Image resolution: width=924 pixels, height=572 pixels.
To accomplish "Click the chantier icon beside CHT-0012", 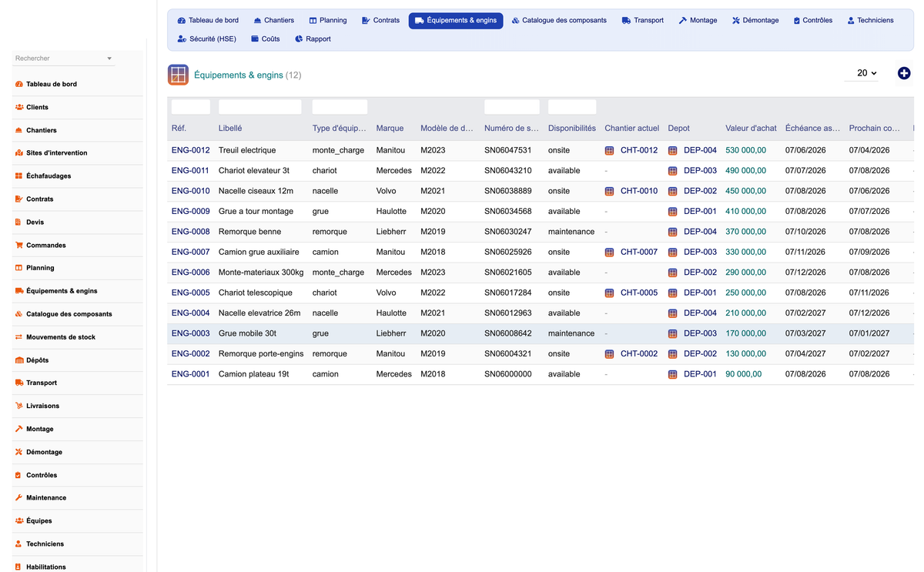I will [609, 150].
